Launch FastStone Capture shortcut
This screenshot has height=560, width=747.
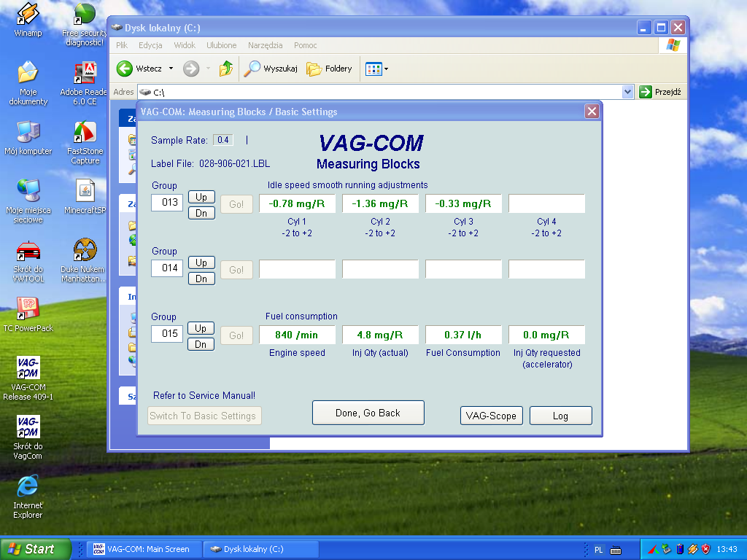coord(85,142)
